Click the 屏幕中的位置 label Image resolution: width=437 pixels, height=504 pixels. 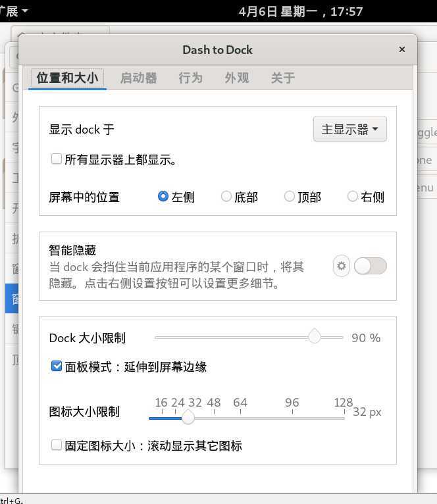[x=84, y=197]
